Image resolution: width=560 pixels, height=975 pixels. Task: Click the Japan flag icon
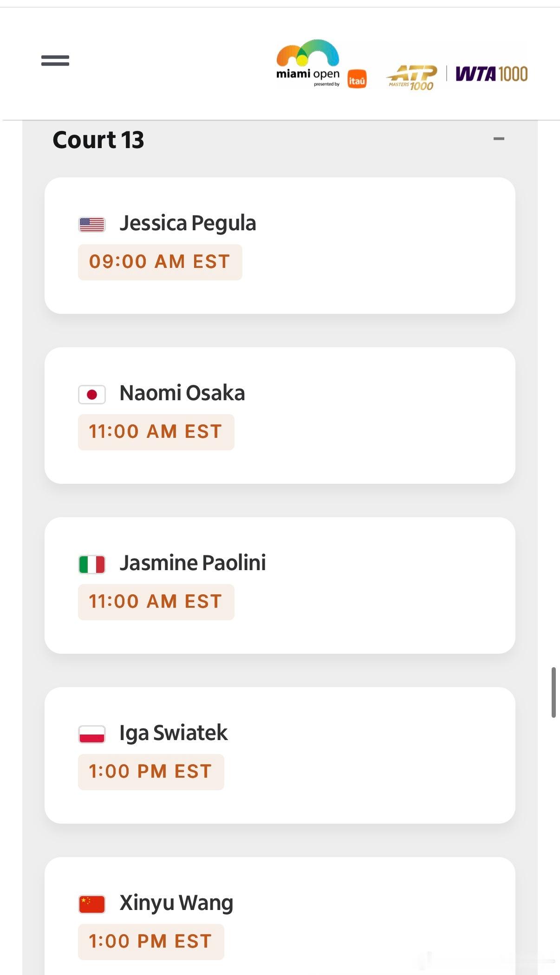[x=92, y=395]
